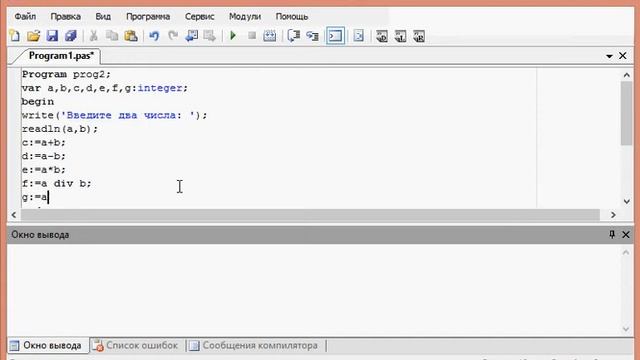Click the 'begin' keyword line
This screenshot has height=360, width=640.
38,102
